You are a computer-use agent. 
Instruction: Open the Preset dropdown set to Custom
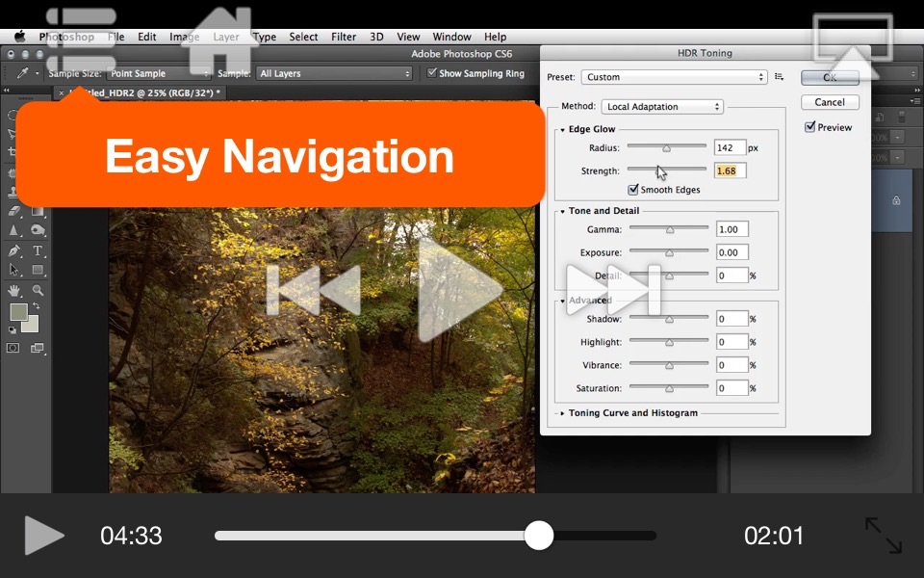674,77
